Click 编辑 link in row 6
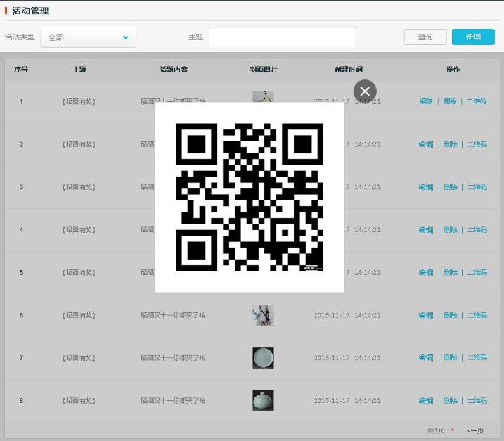Image resolution: width=504 pixels, height=441 pixels. click(426, 315)
